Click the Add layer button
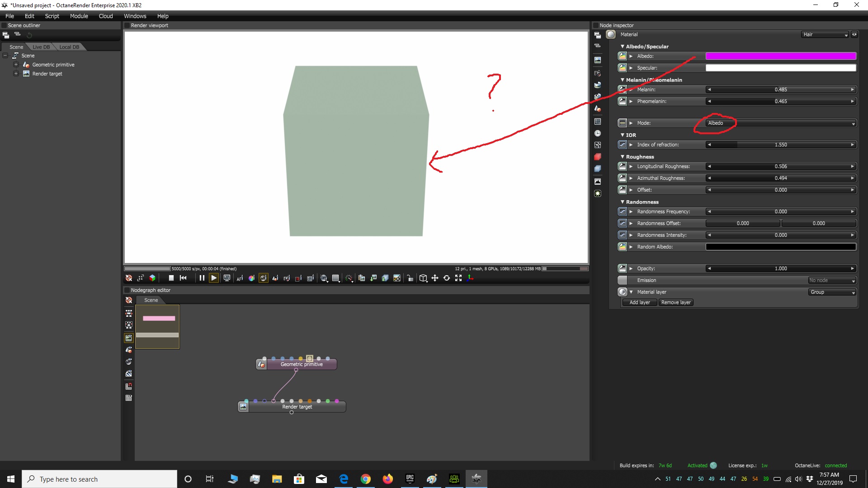 (639, 303)
